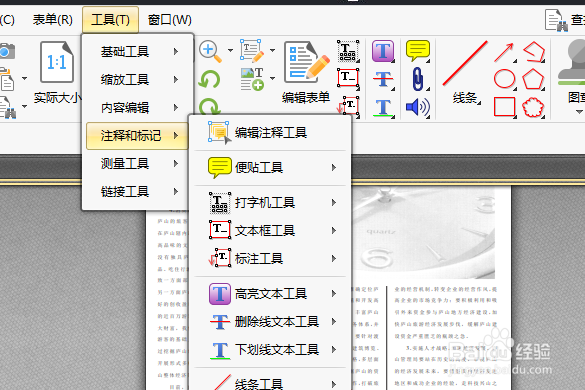Select the zoom in magnifier tool

point(210,51)
